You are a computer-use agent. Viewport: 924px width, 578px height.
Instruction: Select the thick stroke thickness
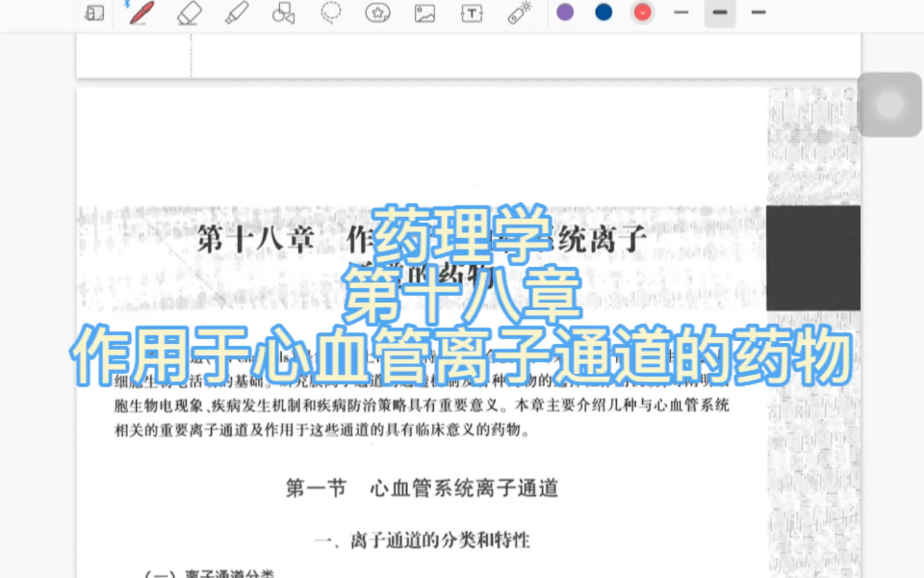[x=720, y=12]
